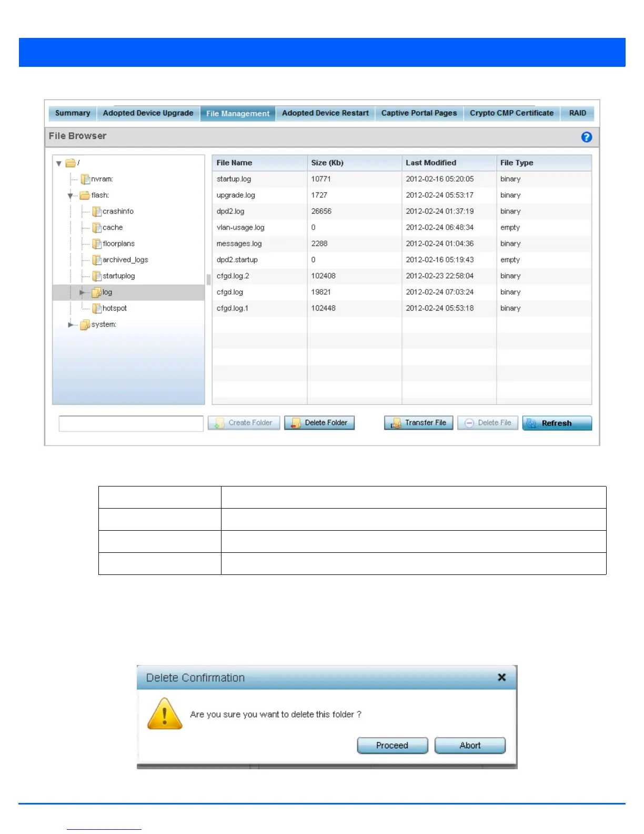Click the hotspot folder icon
Viewport: 644px width, 834px height.
point(97,309)
